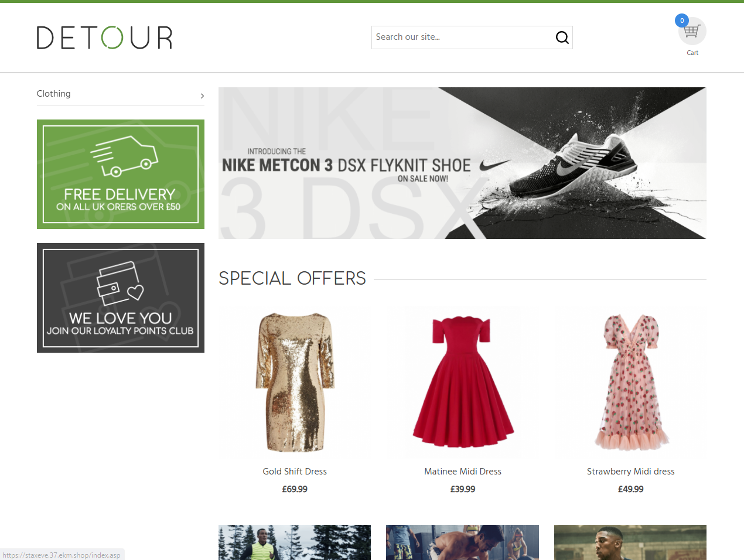Viewport: 744px width, 560px height.
Task: Click the £39.99 price
Action: coord(463,489)
